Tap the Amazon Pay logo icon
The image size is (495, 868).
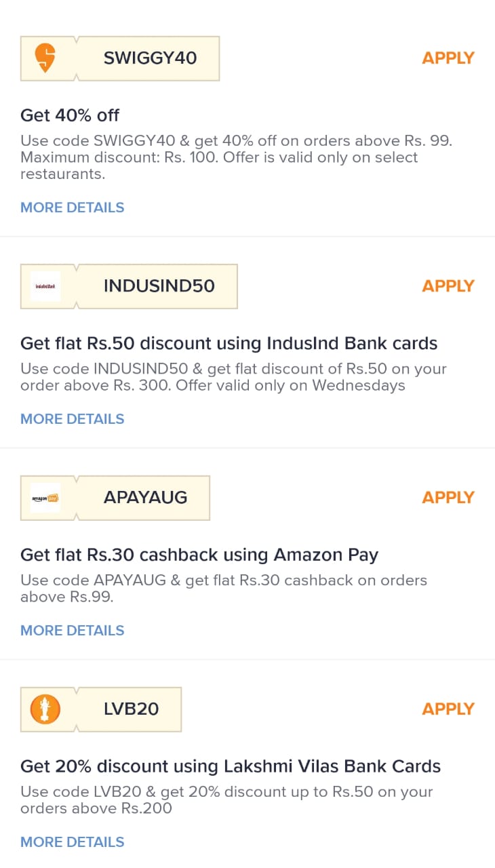45,498
